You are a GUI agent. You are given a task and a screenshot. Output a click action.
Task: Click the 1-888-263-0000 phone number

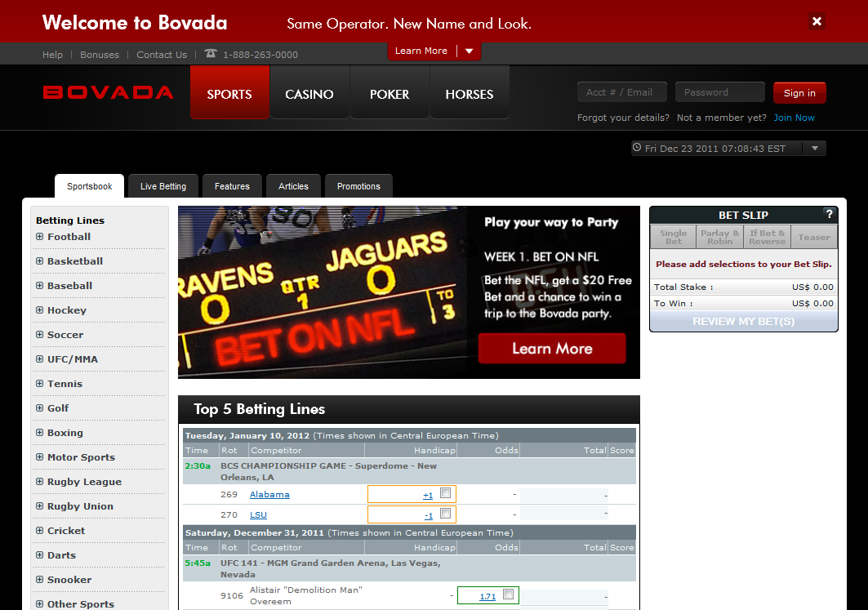click(x=260, y=54)
